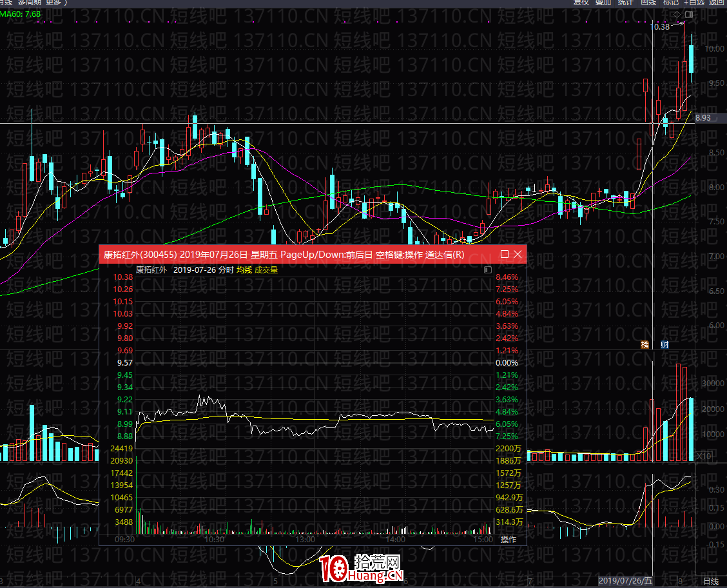Image resolution: width=727 pixels, height=588 pixels.
Task: Click the 15:00 time label in the popup
Action: [x=483, y=539]
